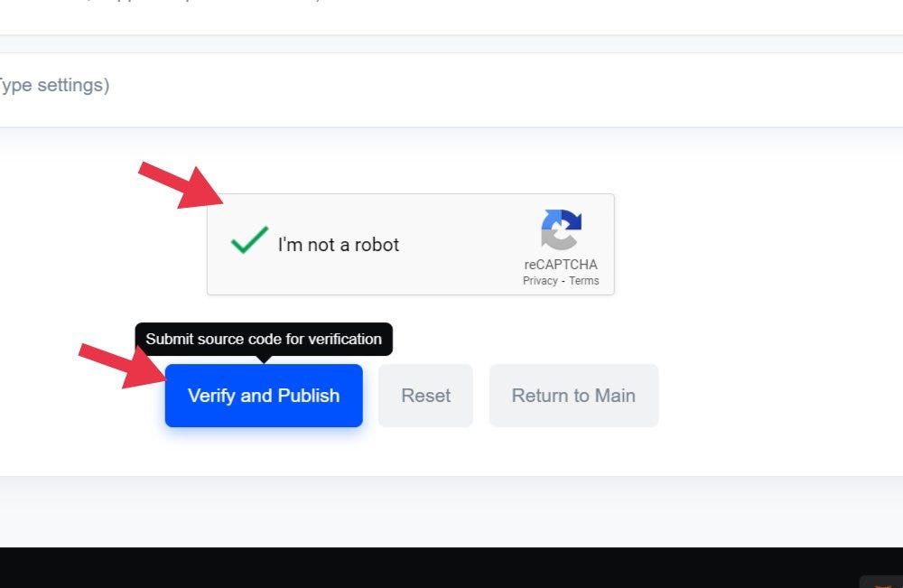903x588 pixels.
Task: Open the reCAPTCHA Privacy link
Action: 540,281
